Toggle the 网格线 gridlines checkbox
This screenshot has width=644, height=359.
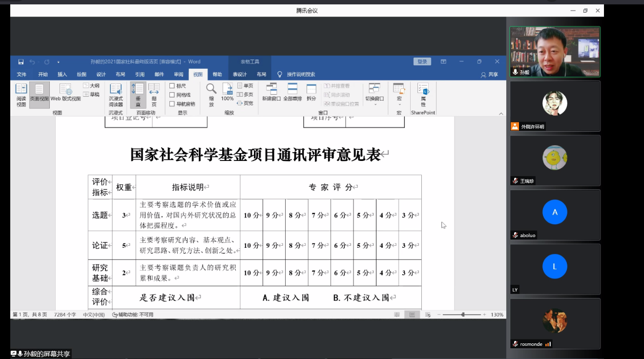pyautogui.click(x=172, y=95)
